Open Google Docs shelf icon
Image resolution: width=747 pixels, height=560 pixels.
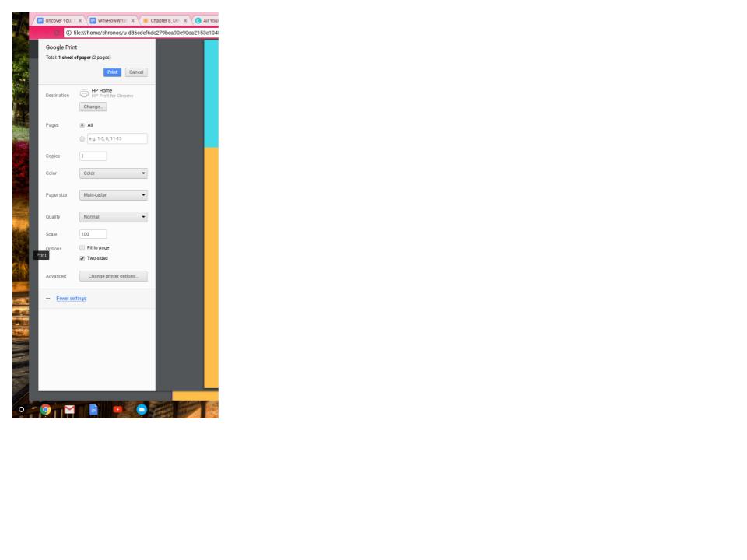tap(93, 409)
